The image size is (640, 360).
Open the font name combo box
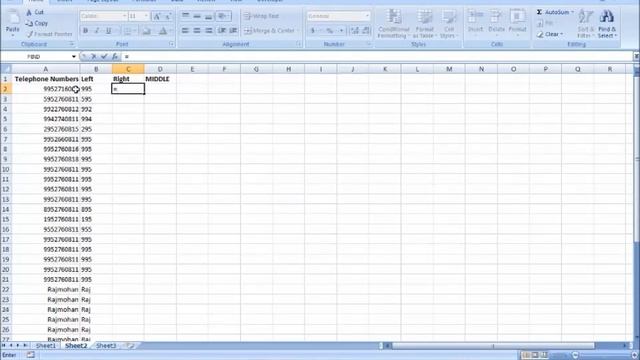104,16
